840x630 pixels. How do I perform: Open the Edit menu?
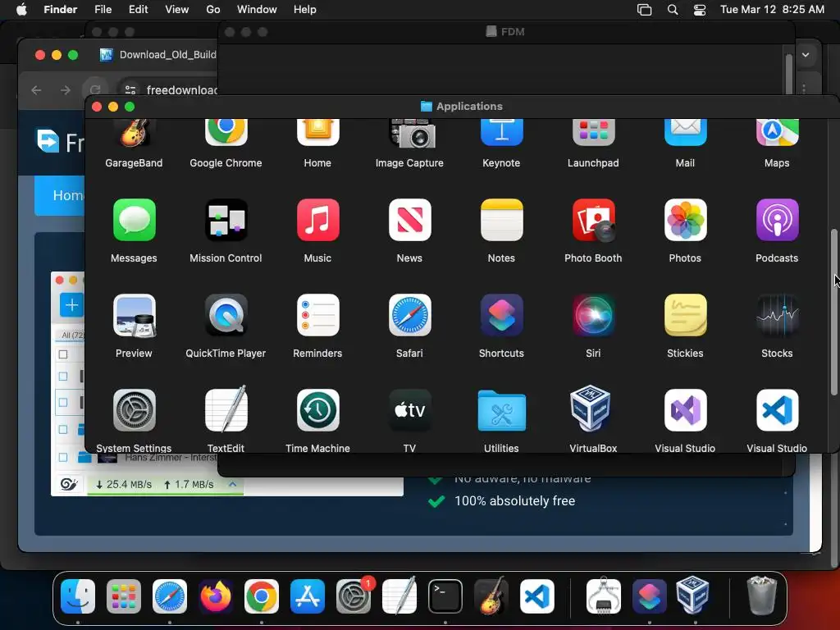pyautogui.click(x=138, y=10)
